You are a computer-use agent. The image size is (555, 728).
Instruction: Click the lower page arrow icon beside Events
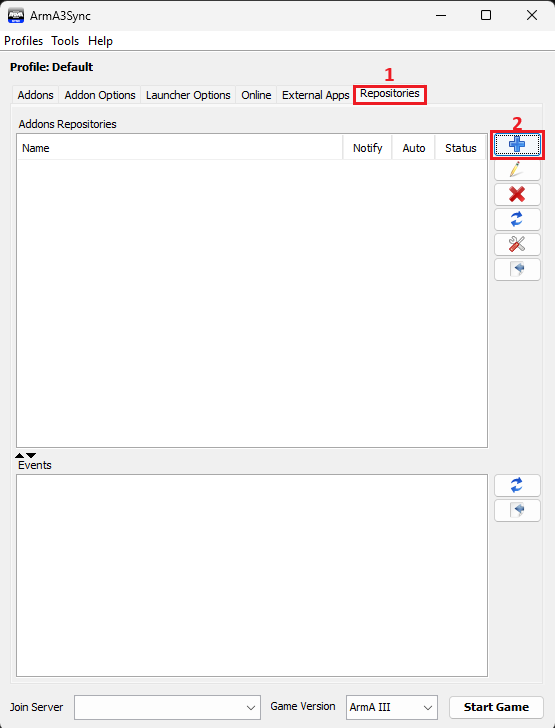pos(517,510)
